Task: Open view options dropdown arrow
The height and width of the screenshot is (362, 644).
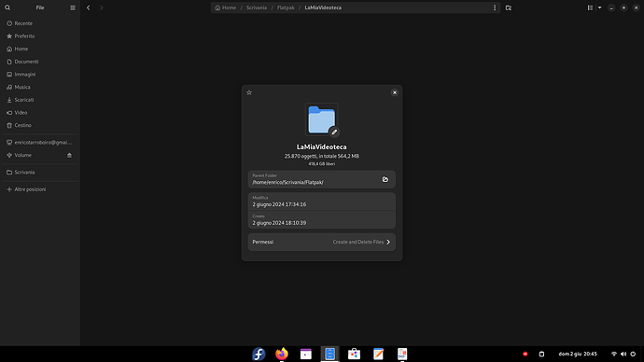Action: click(x=599, y=7)
